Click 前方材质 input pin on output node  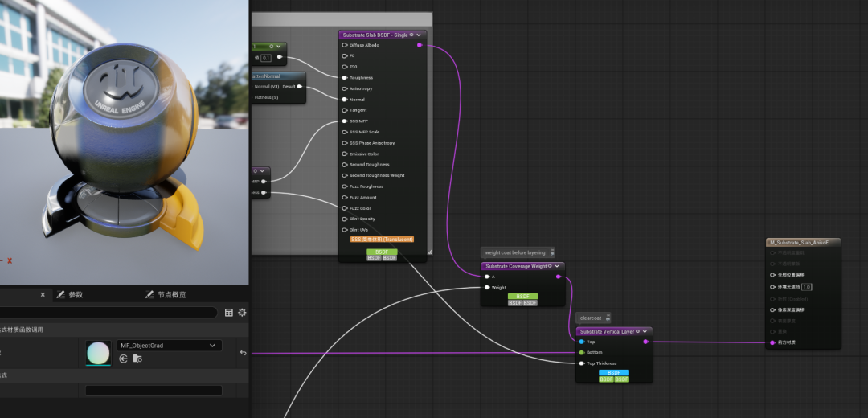click(773, 342)
